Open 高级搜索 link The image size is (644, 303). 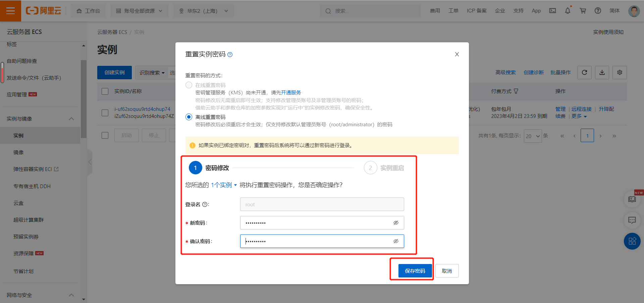[x=505, y=73]
